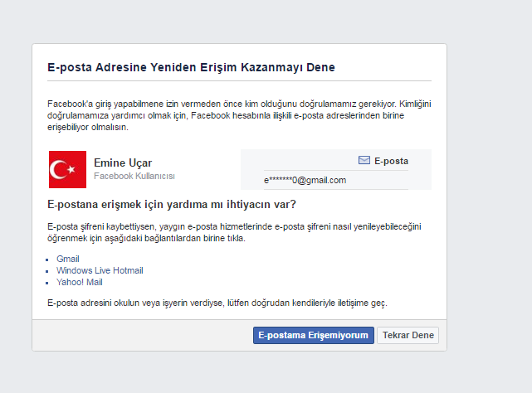Viewport: 532px width, 393px height.
Task: Click the paragraph starting E-posta şifreni kaybettiysen
Action: click(x=234, y=232)
